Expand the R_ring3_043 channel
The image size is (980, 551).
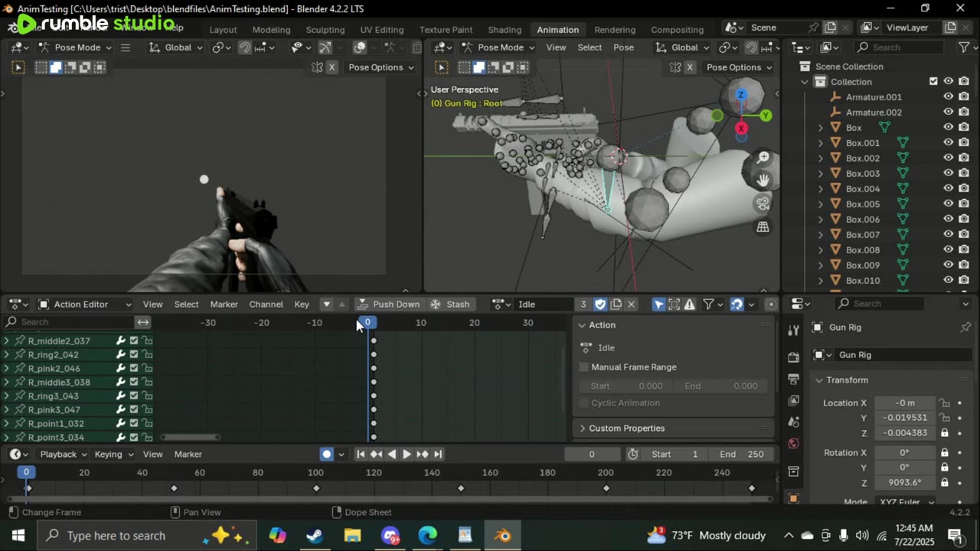(7, 396)
